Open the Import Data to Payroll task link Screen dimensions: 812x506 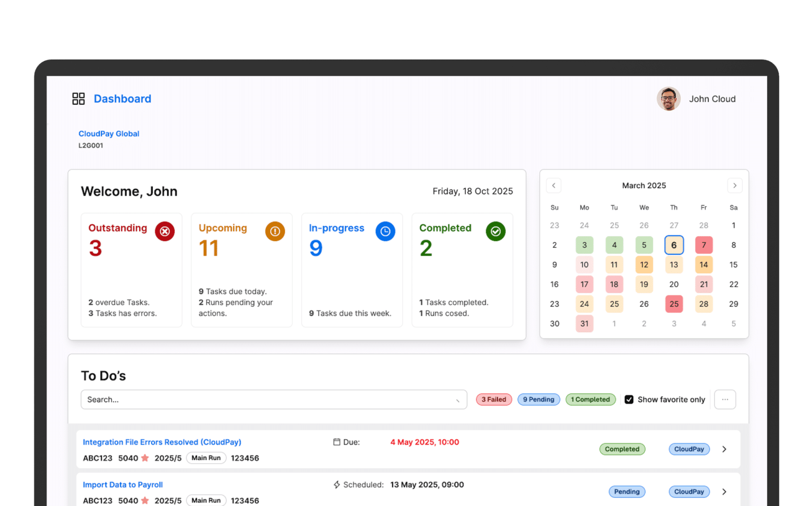(x=122, y=484)
